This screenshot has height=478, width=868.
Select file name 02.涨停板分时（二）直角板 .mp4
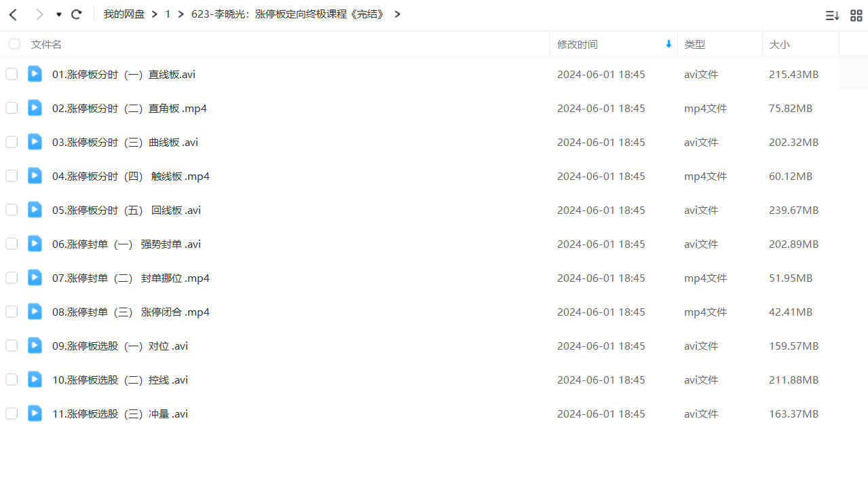point(130,108)
